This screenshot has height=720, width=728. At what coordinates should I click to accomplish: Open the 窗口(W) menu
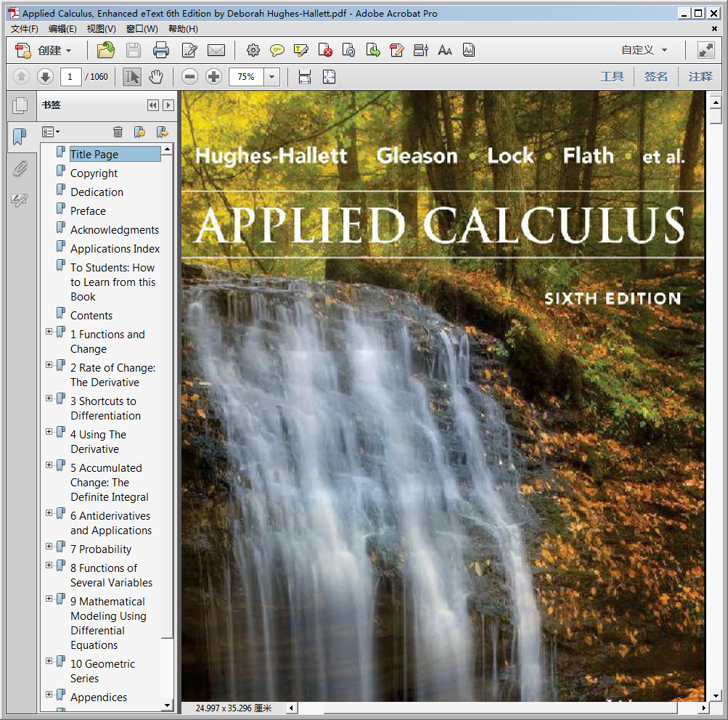(142, 29)
